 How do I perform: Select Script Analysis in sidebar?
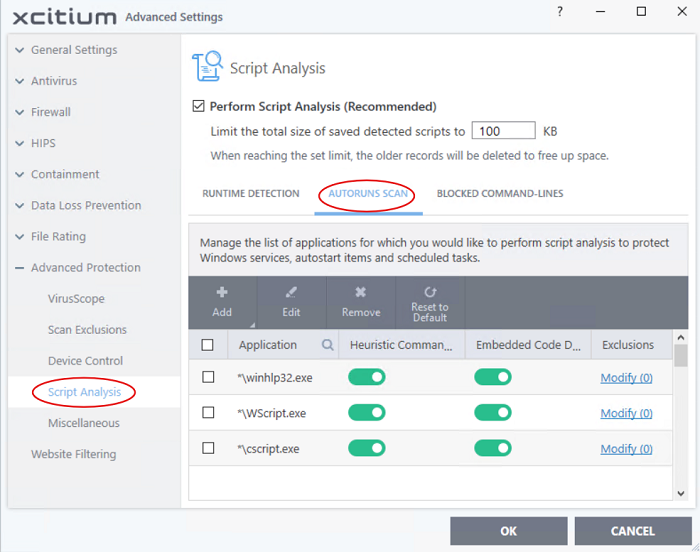click(84, 392)
